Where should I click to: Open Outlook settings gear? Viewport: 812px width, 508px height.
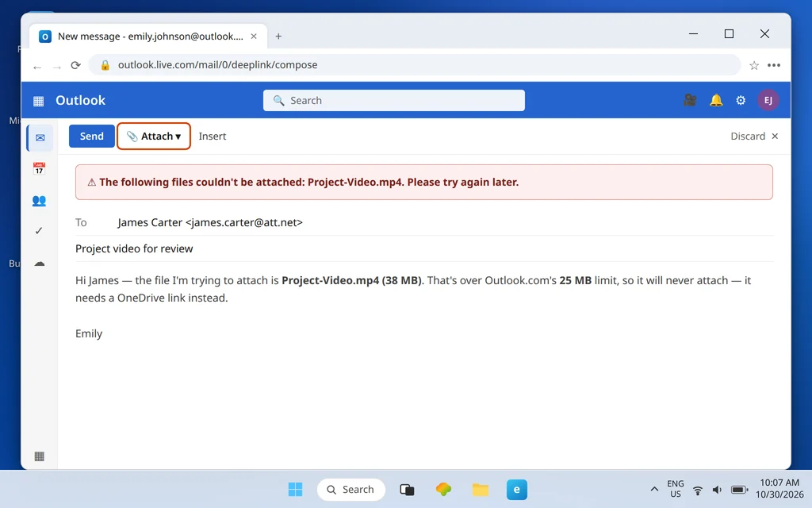741,101
